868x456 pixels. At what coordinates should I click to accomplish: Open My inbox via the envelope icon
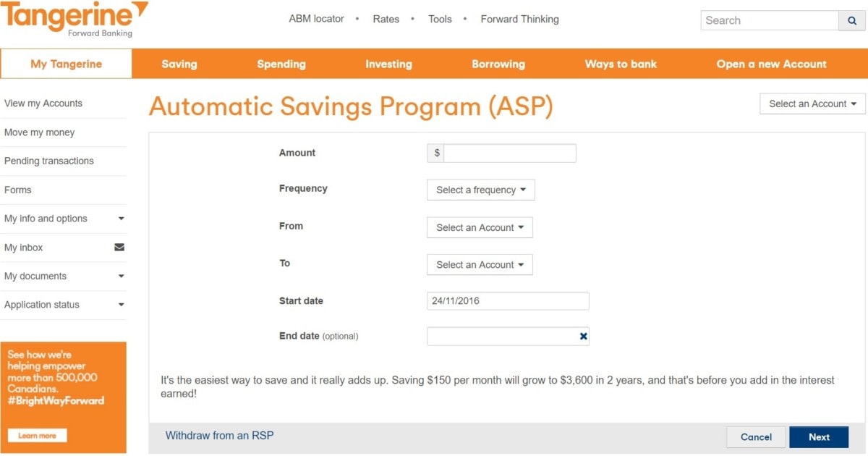(x=121, y=248)
